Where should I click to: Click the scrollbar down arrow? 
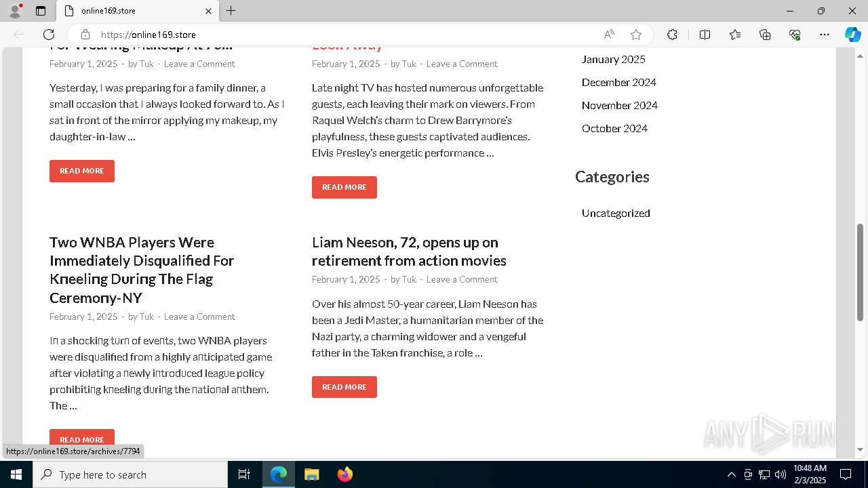coord(861,449)
